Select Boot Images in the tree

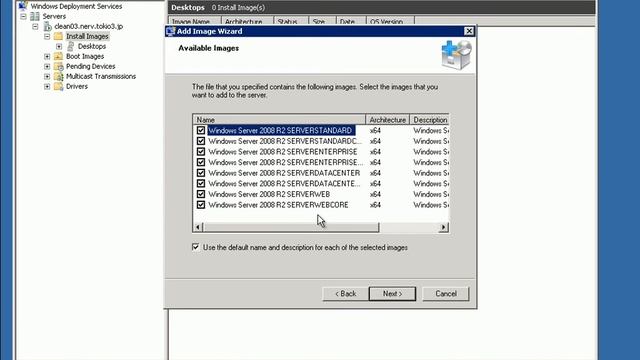click(85, 56)
